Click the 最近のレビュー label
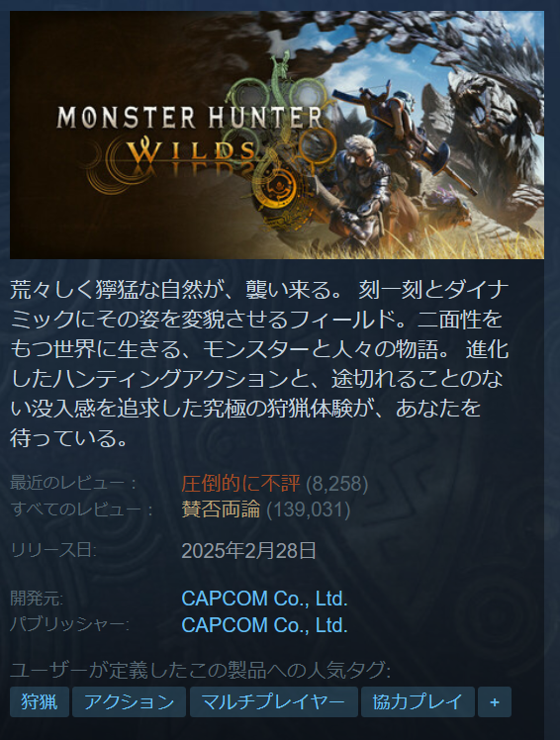 tap(73, 483)
